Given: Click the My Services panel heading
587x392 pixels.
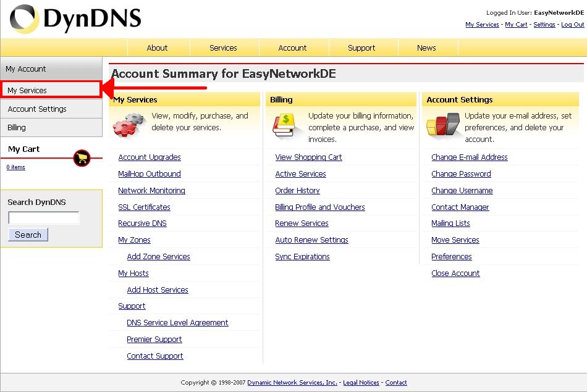Looking at the screenshot, I should coord(135,100).
